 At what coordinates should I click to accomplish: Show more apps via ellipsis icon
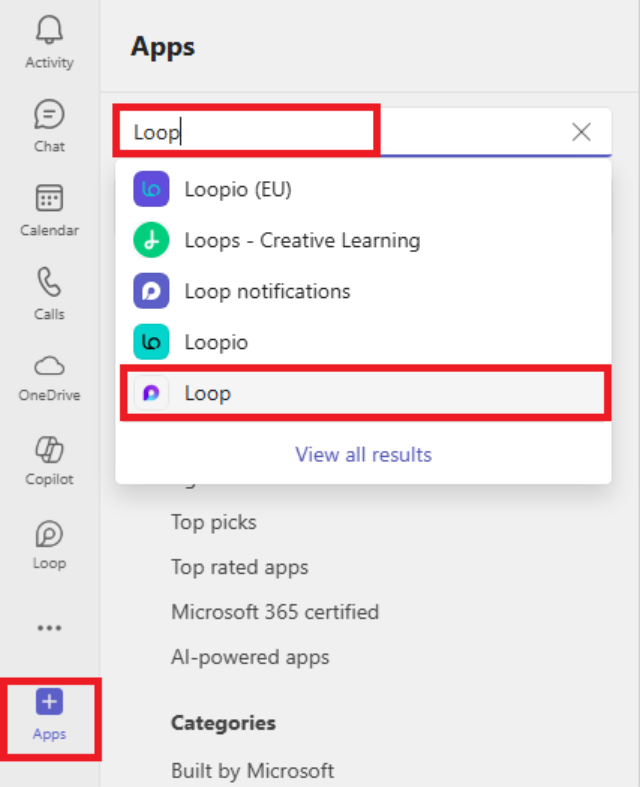pyautogui.click(x=49, y=628)
